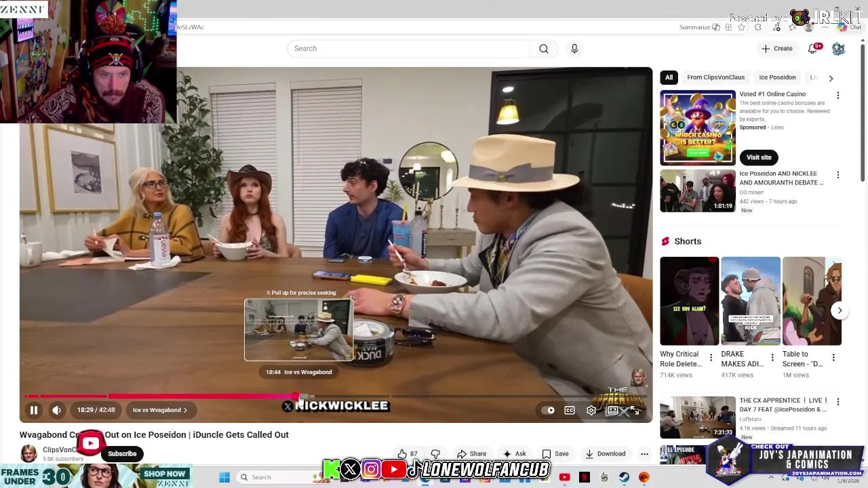Pause the YouTube video
Image resolution: width=868 pixels, height=488 pixels.
(x=33, y=410)
